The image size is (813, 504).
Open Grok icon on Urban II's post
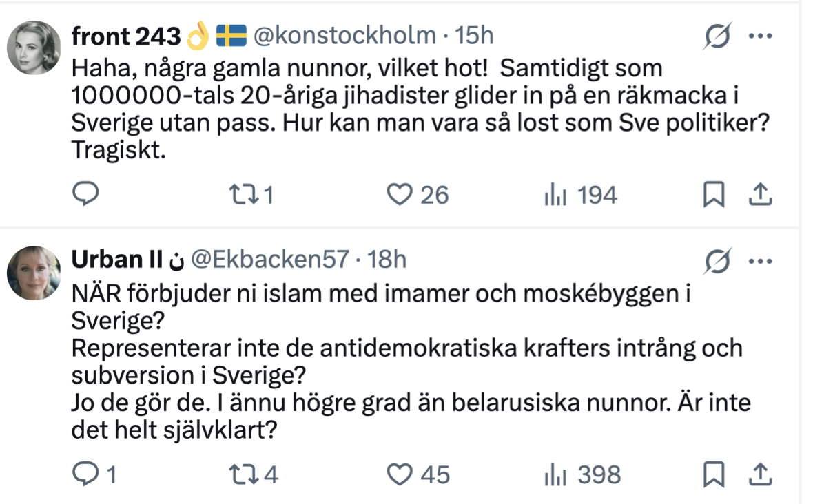717,261
